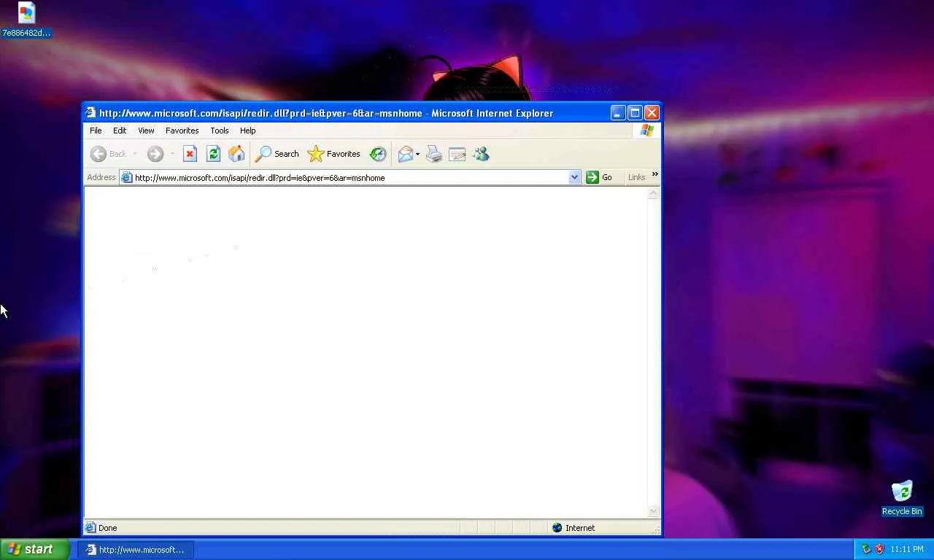Open the Favorites star toolbar button
Viewport: 934px width, 560px height.
click(334, 154)
